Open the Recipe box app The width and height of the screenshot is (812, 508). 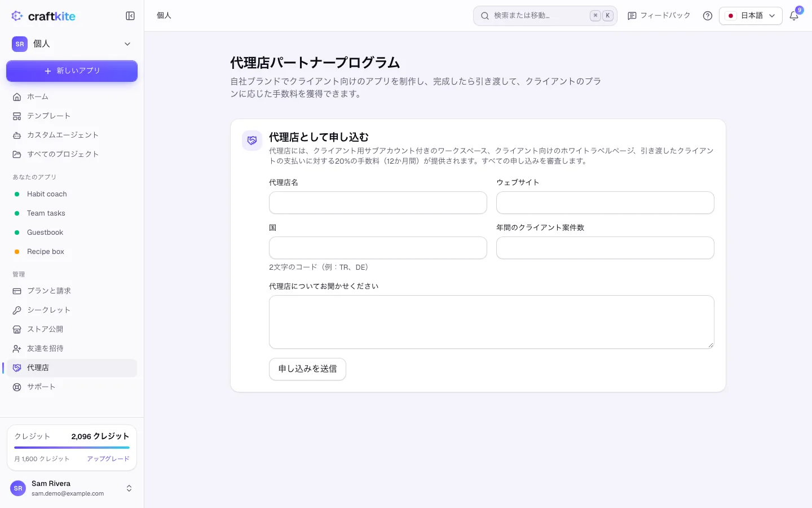(72, 252)
